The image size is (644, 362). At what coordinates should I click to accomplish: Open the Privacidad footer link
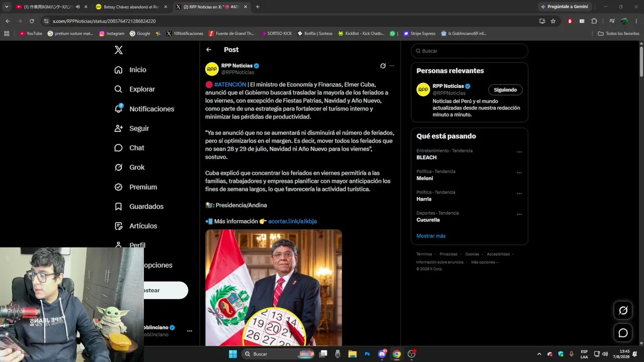pyautogui.click(x=448, y=254)
